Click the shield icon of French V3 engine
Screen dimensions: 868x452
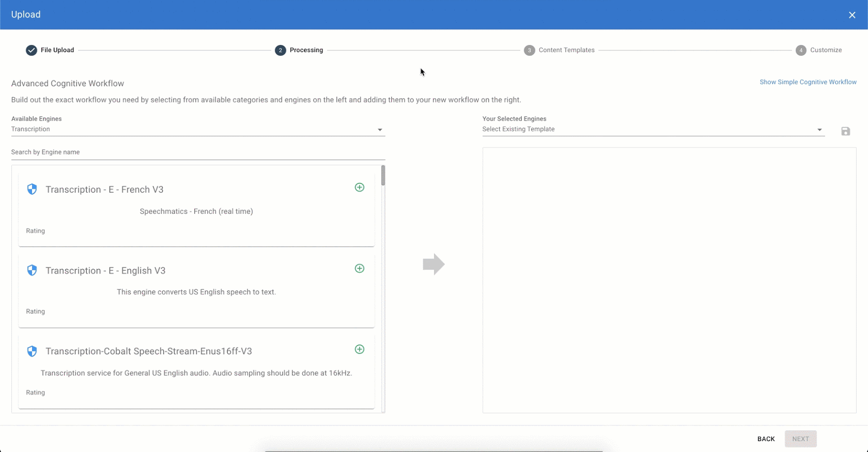point(32,189)
